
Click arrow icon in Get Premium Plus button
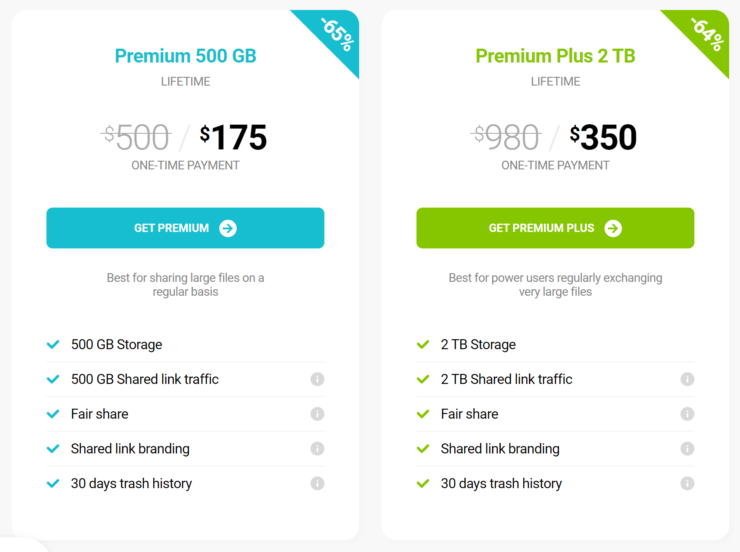[x=613, y=228]
